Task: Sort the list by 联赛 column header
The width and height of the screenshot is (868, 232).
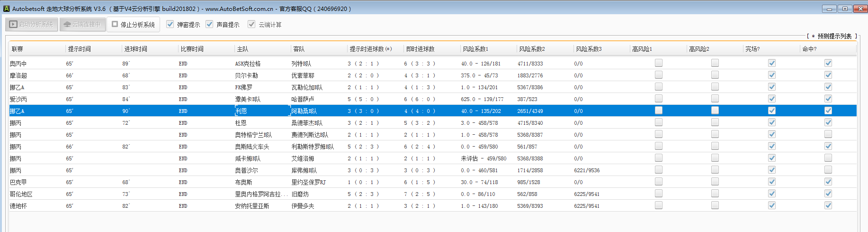Action: pyautogui.click(x=18, y=49)
